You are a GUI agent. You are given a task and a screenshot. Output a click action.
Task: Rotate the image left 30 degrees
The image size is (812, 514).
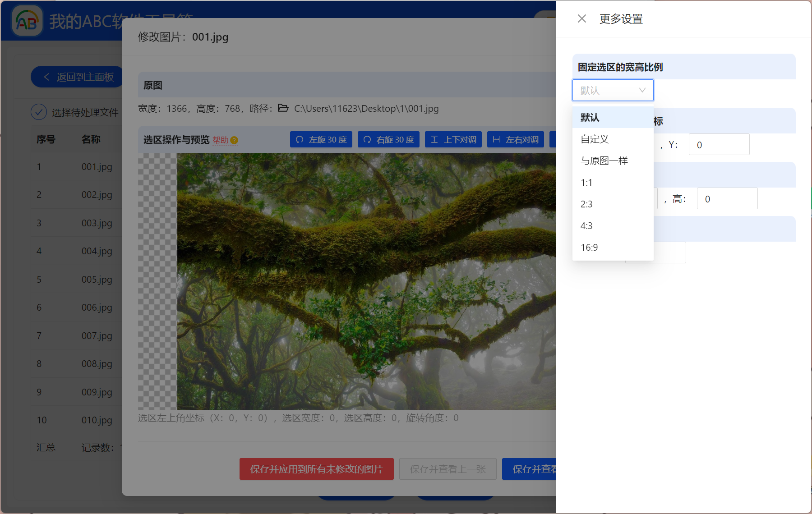point(321,139)
